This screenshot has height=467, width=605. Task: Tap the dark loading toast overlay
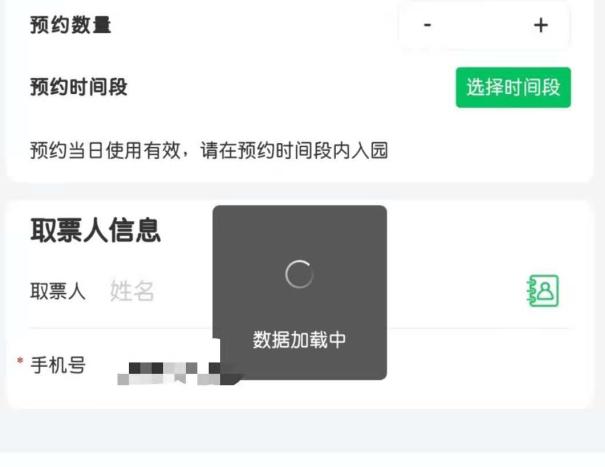click(x=300, y=293)
